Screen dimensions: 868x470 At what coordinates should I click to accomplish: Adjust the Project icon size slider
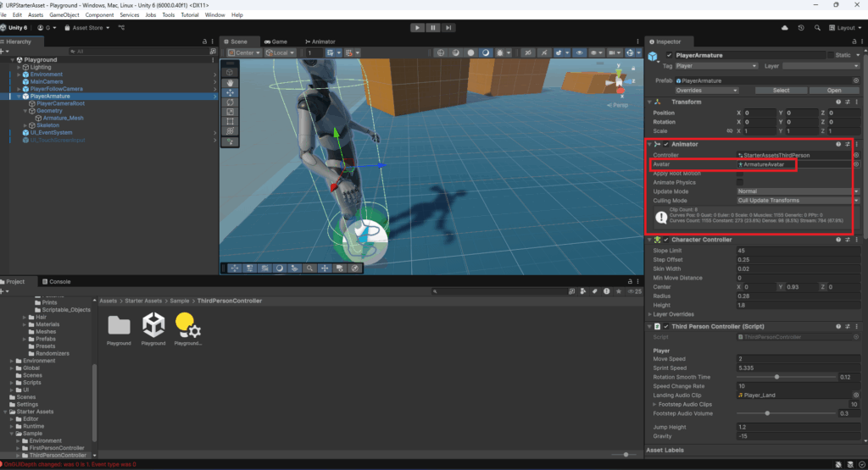[x=626, y=455]
